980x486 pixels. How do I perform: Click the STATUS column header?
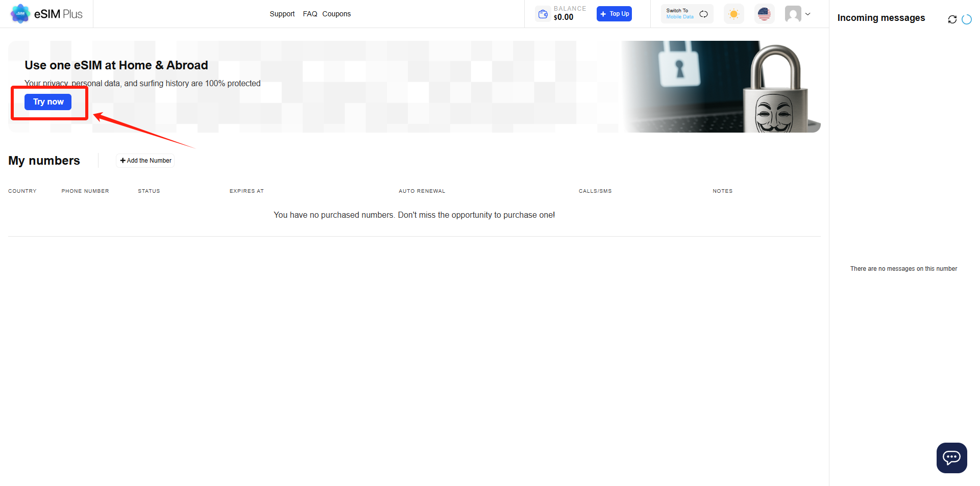(x=149, y=191)
